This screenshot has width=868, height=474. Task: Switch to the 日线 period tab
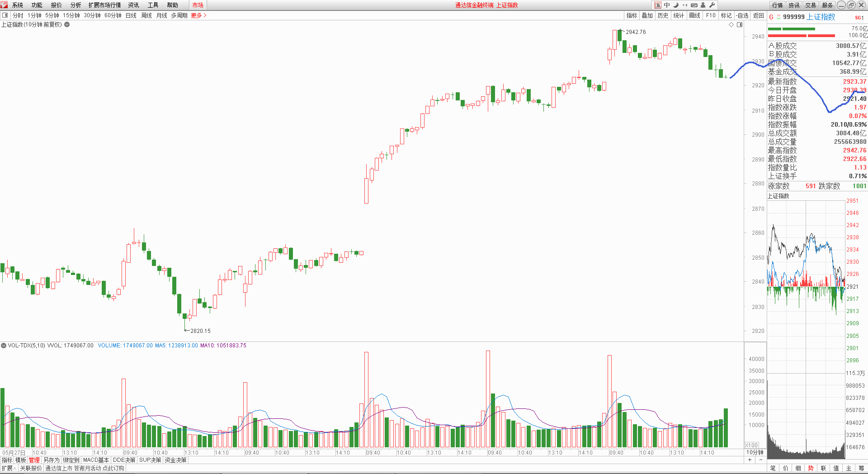click(131, 15)
